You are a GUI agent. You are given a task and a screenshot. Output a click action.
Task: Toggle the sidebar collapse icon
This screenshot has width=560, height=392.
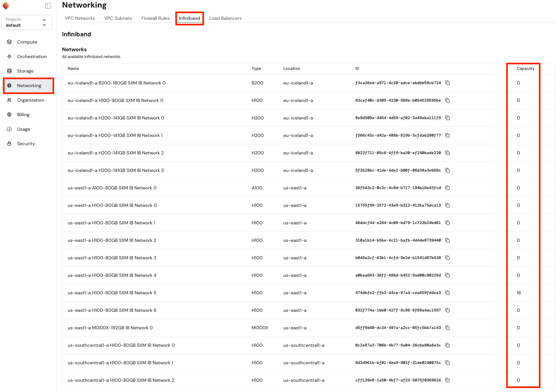click(48, 6)
